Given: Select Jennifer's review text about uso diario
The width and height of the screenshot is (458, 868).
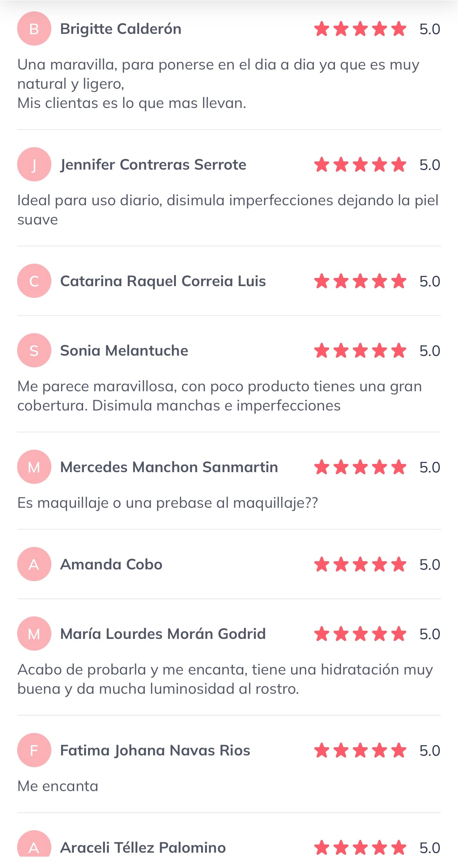Looking at the screenshot, I should pos(228,210).
